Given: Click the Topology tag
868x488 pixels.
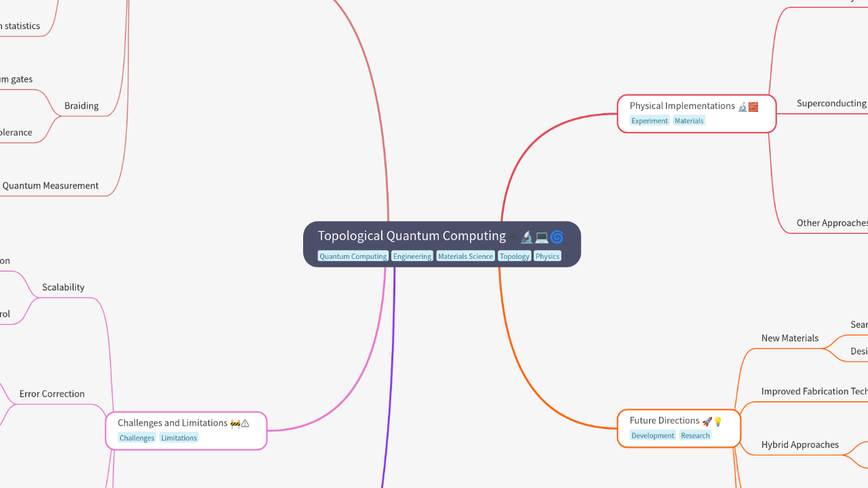Looking at the screenshot, I should click(x=515, y=256).
